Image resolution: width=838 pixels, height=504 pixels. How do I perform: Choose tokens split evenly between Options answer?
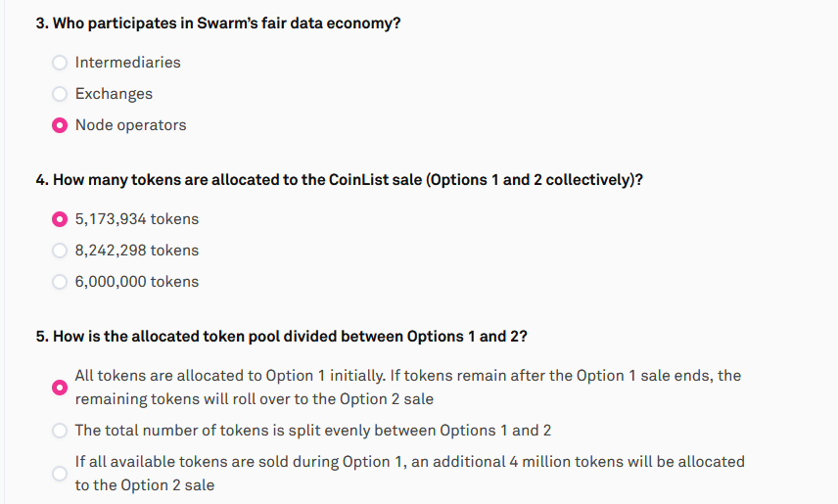(x=60, y=431)
